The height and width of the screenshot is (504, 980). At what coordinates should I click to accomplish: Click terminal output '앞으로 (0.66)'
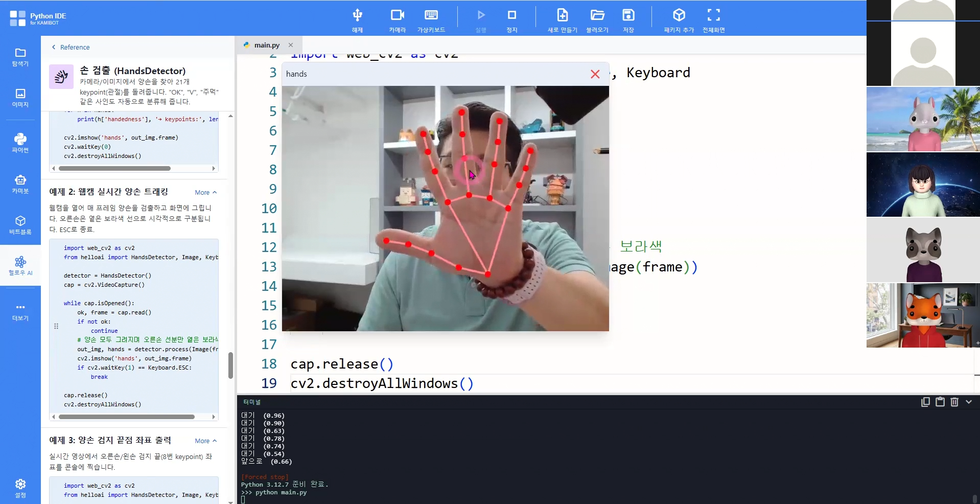[x=266, y=462]
